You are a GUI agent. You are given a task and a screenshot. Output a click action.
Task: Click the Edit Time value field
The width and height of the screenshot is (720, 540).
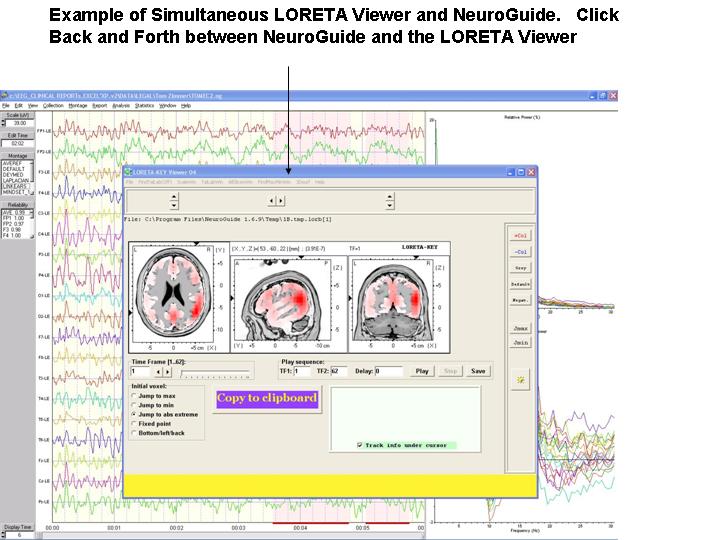(x=17, y=144)
